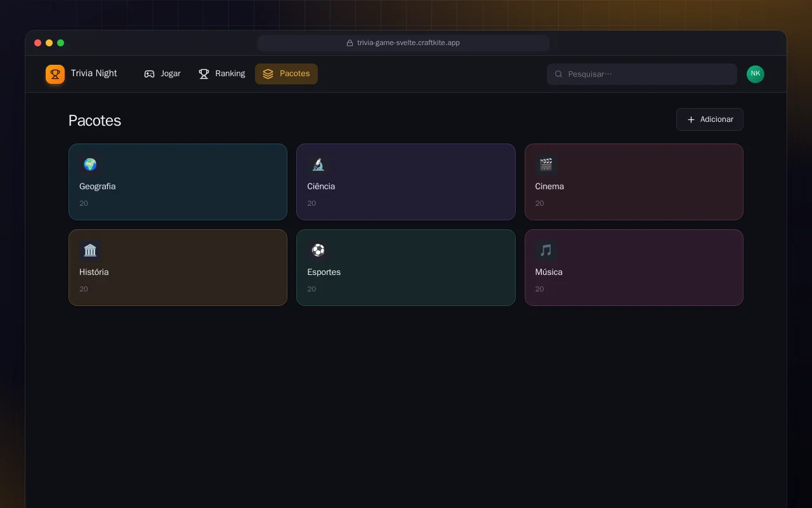812x508 pixels.
Task: Open the NK user avatar
Action: point(756,74)
